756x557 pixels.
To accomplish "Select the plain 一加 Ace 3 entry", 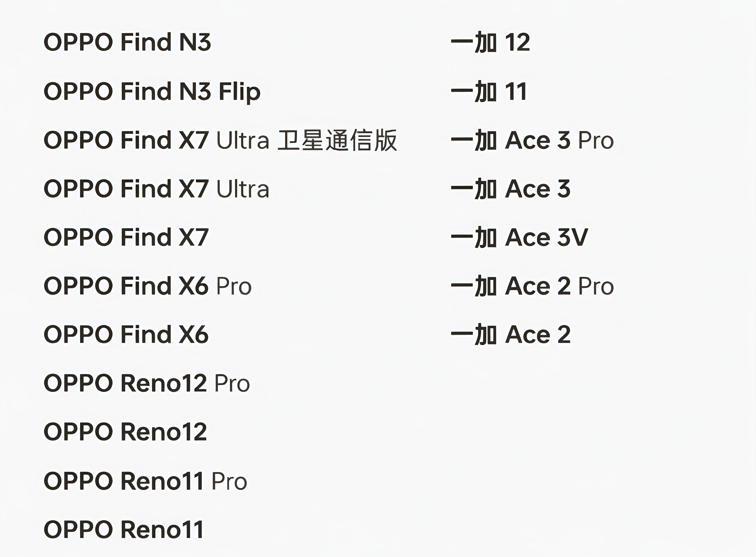I will tap(511, 189).
